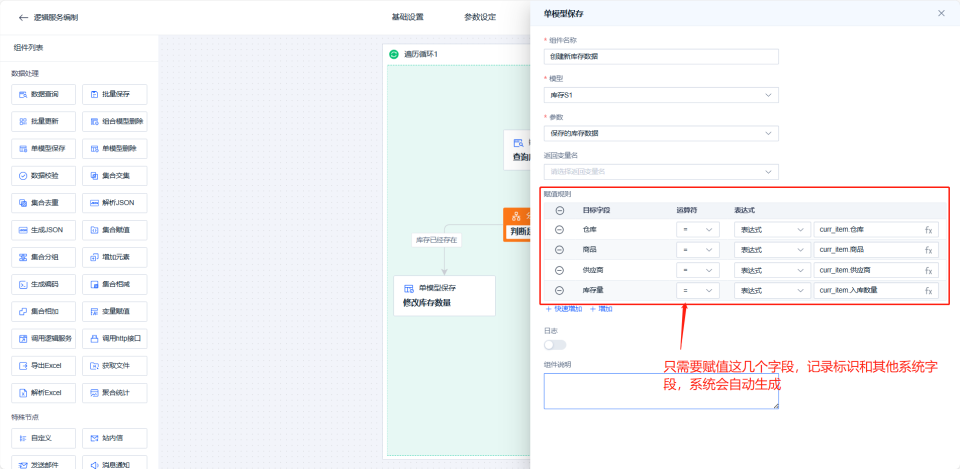Select the 集合去重 component

(43, 203)
